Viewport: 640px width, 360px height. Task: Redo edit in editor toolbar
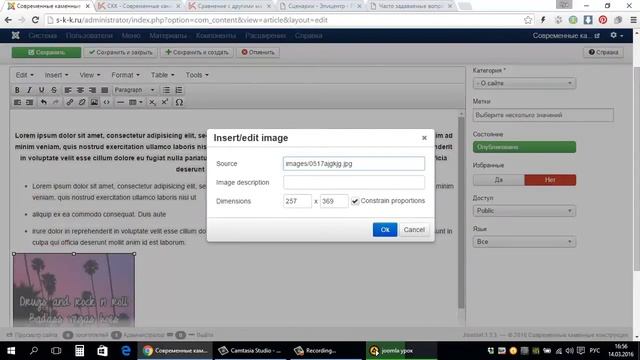pos(56,102)
